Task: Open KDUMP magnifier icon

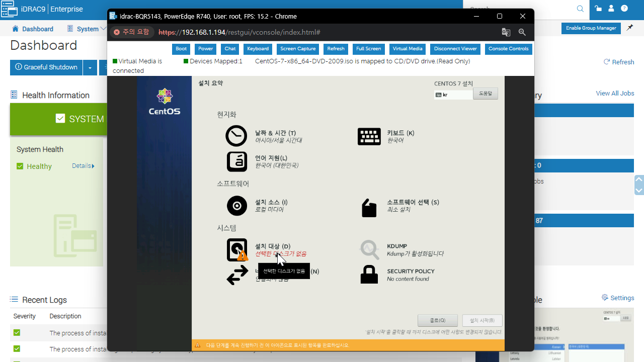Action: [369, 249]
